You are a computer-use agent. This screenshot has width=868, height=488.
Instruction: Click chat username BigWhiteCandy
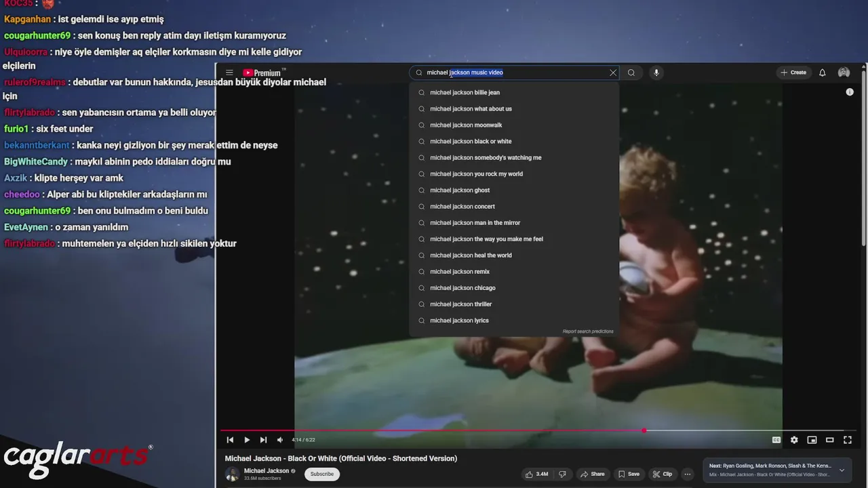36,161
